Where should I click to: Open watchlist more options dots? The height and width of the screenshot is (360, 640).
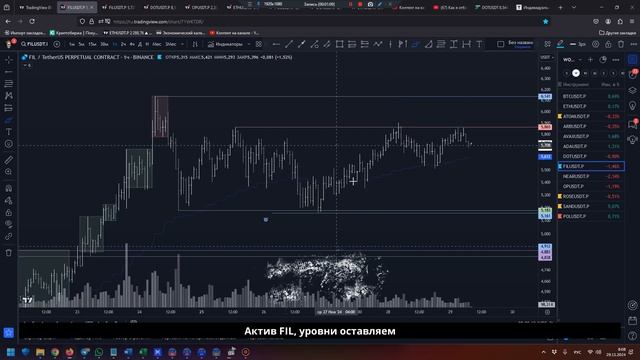[x=616, y=60]
